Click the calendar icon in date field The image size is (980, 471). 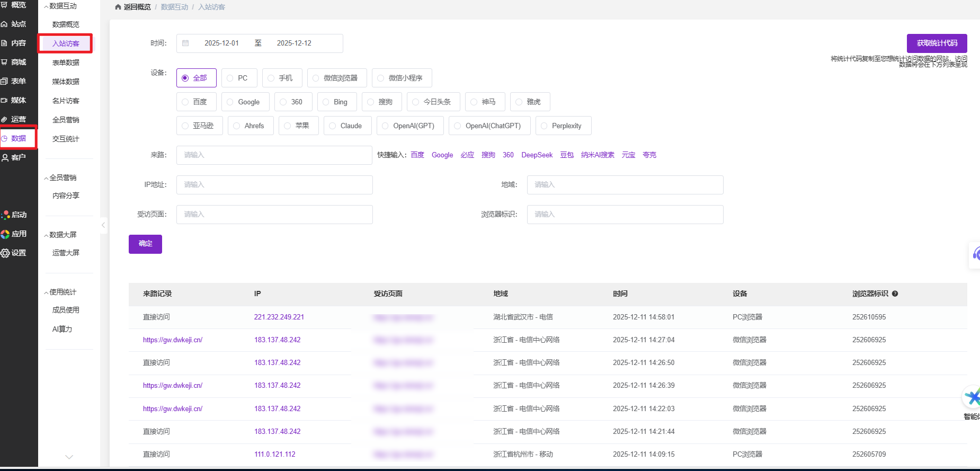pos(185,43)
